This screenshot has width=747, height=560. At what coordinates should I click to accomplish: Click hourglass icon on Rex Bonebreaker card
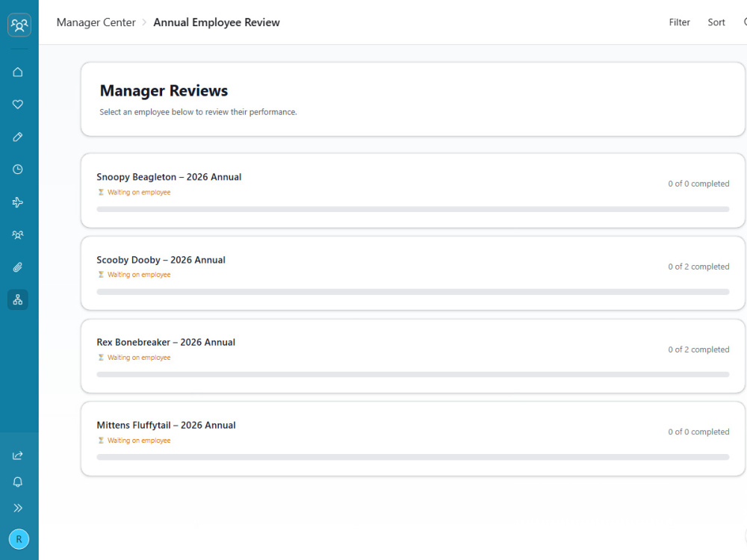pos(101,358)
